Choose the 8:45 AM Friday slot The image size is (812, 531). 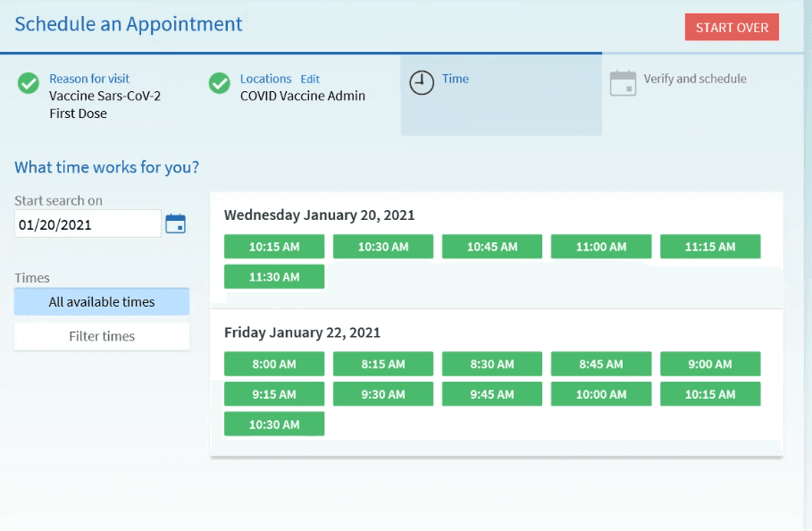tap(601, 364)
